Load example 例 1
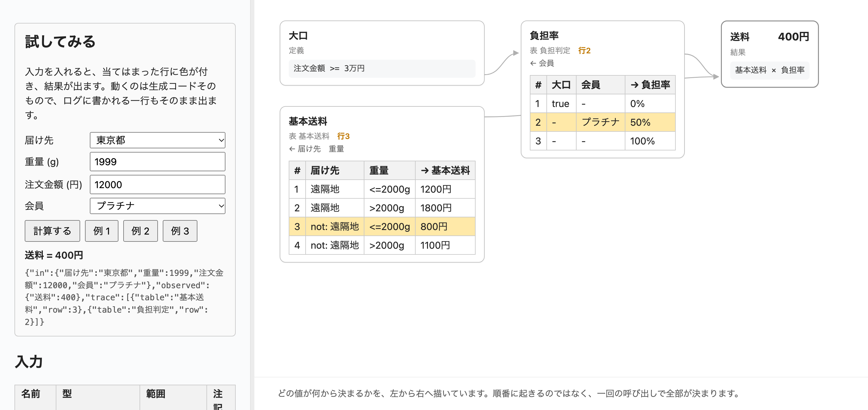Screen dimensions: 868x410 point(102,231)
